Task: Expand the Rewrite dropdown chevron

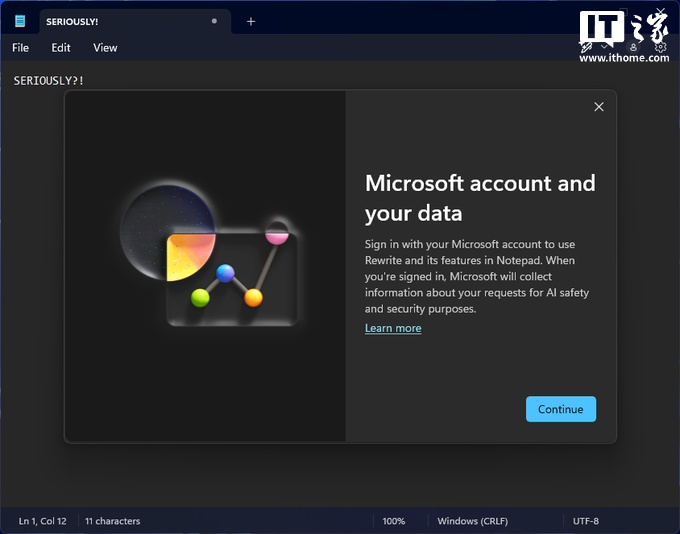Action: click(605, 47)
